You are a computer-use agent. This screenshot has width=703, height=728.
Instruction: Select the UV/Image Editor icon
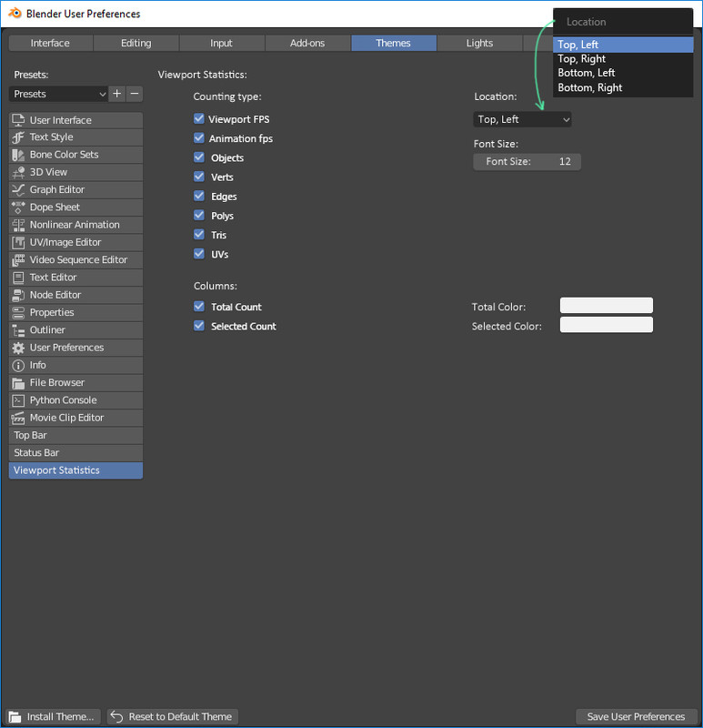tap(18, 242)
